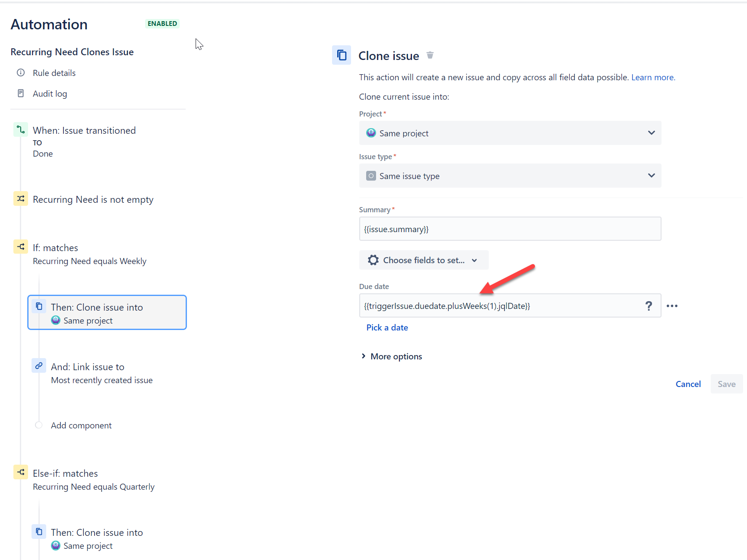Click the Clone issue icon under Quarterly

(x=39, y=532)
